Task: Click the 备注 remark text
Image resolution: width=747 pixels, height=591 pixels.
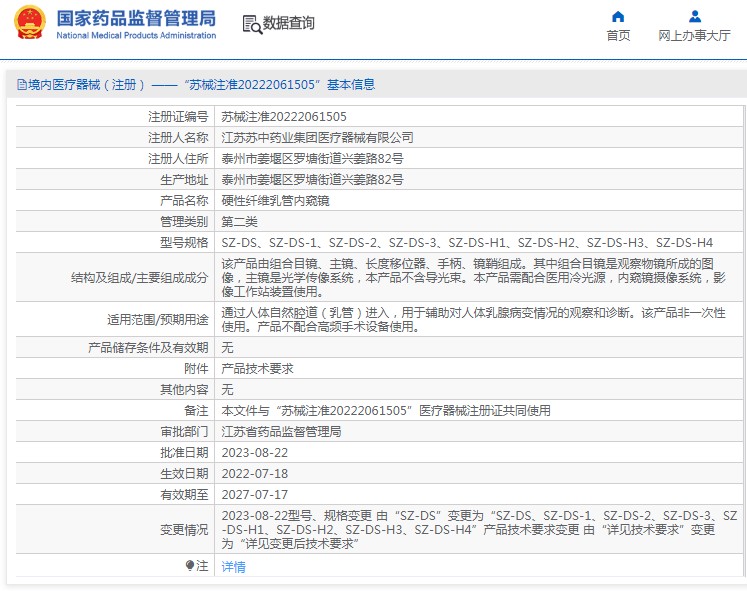Action: coord(386,411)
